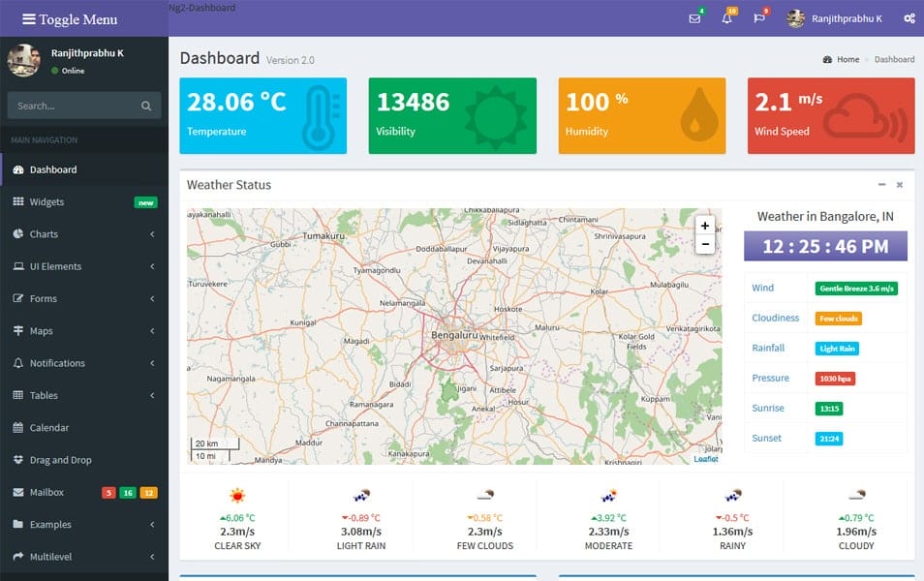Toggle the user's Online status indicator

point(55,71)
